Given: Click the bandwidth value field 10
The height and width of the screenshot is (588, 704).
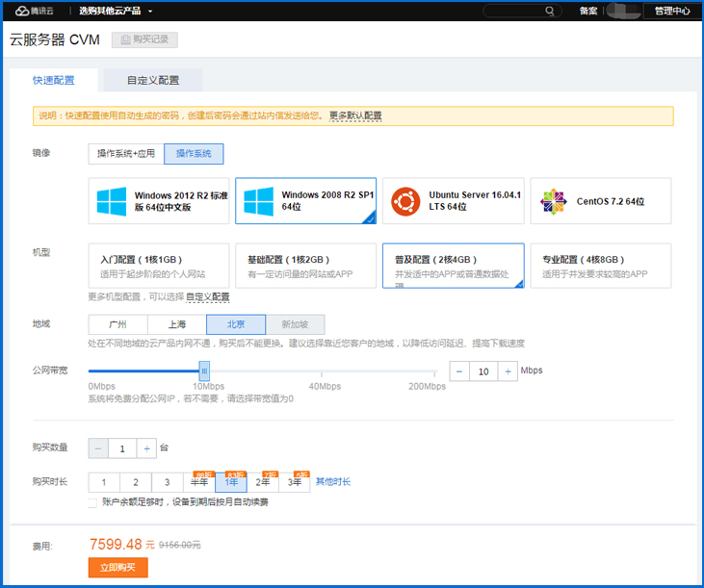Looking at the screenshot, I should tap(483, 371).
